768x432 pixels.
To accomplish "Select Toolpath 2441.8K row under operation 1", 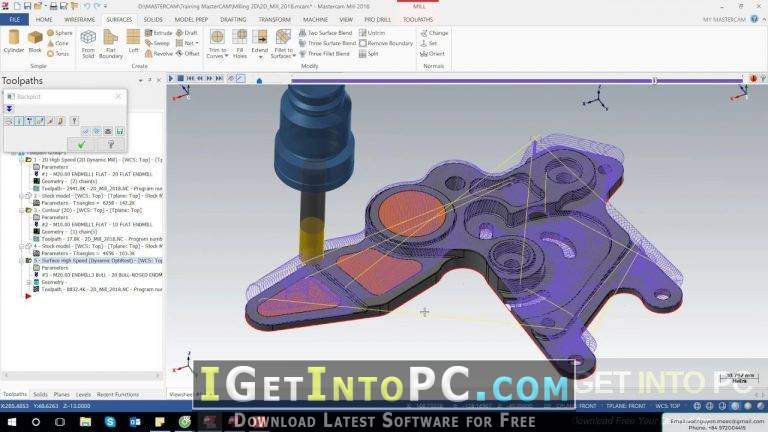I will (x=97, y=189).
